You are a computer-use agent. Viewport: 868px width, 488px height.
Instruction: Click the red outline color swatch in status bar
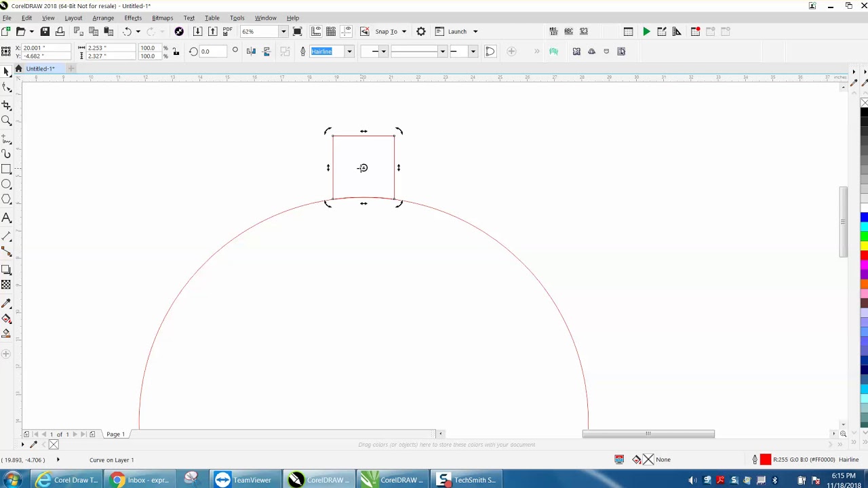[x=766, y=460]
